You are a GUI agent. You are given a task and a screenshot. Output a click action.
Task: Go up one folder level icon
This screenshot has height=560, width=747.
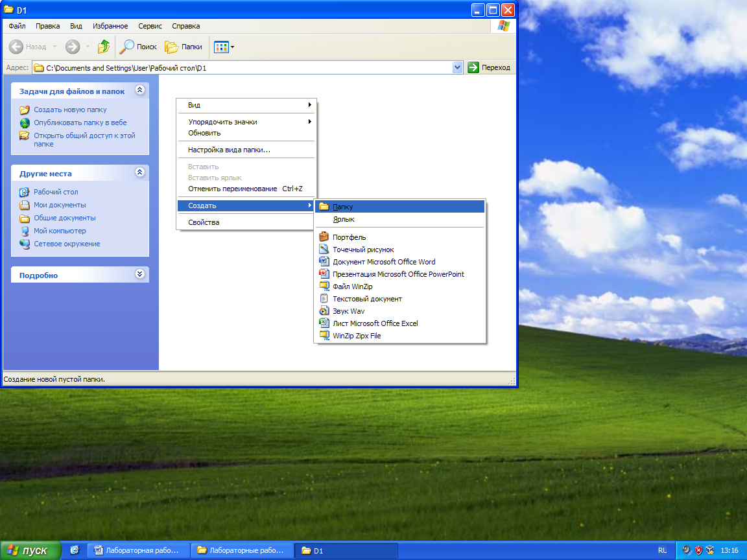pos(103,47)
